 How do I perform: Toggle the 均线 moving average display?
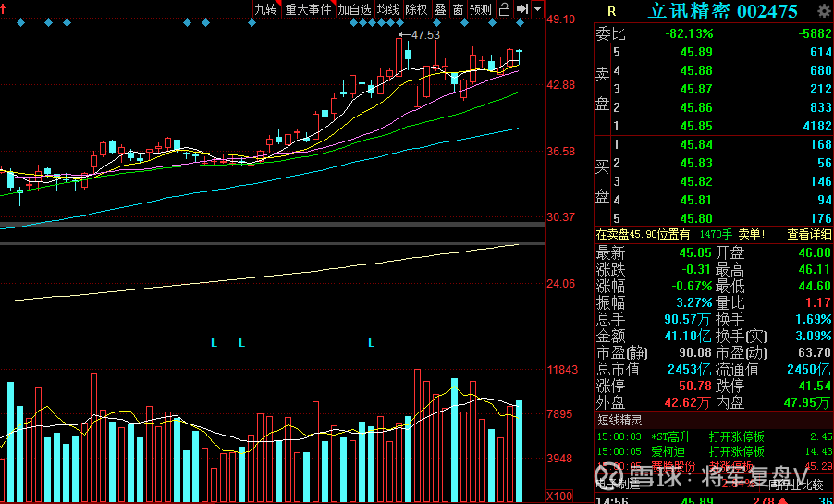(388, 9)
